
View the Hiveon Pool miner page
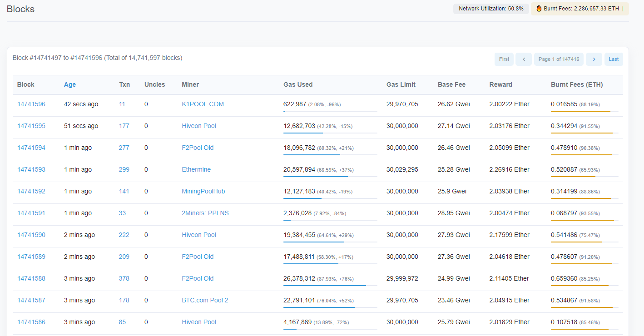pyautogui.click(x=199, y=126)
